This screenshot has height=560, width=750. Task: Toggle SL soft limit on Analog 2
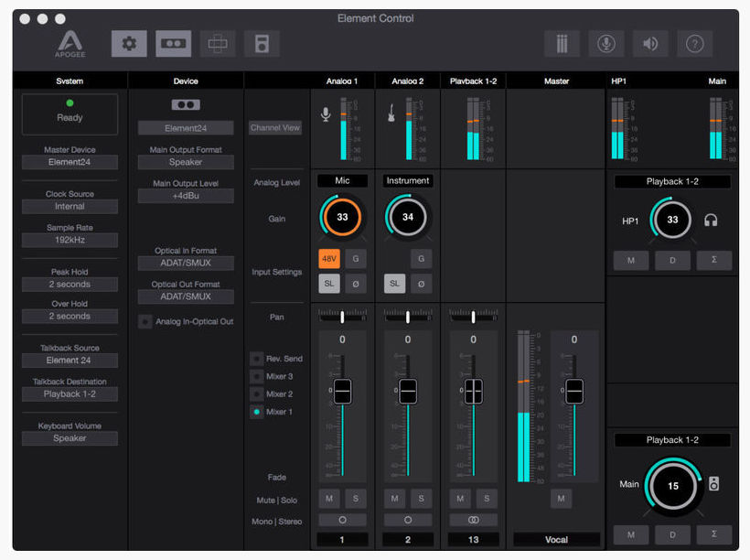coord(394,284)
